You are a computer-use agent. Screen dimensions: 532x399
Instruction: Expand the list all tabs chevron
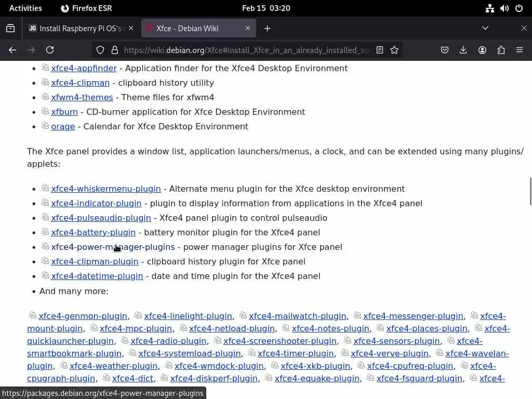pyautogui.click(x=485, y=28)
